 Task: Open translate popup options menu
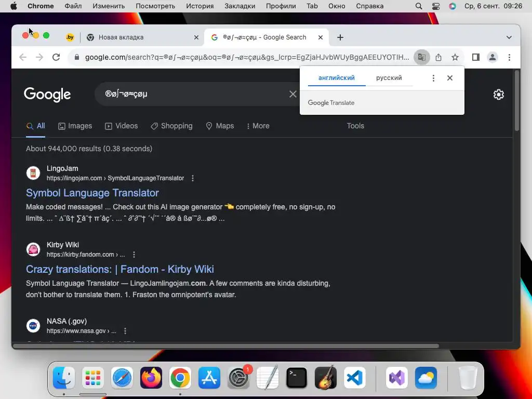pos(433,78)
